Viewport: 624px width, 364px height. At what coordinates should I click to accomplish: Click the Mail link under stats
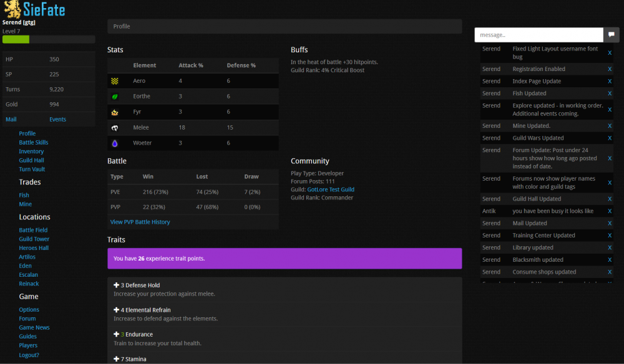[x=11, y=119]
